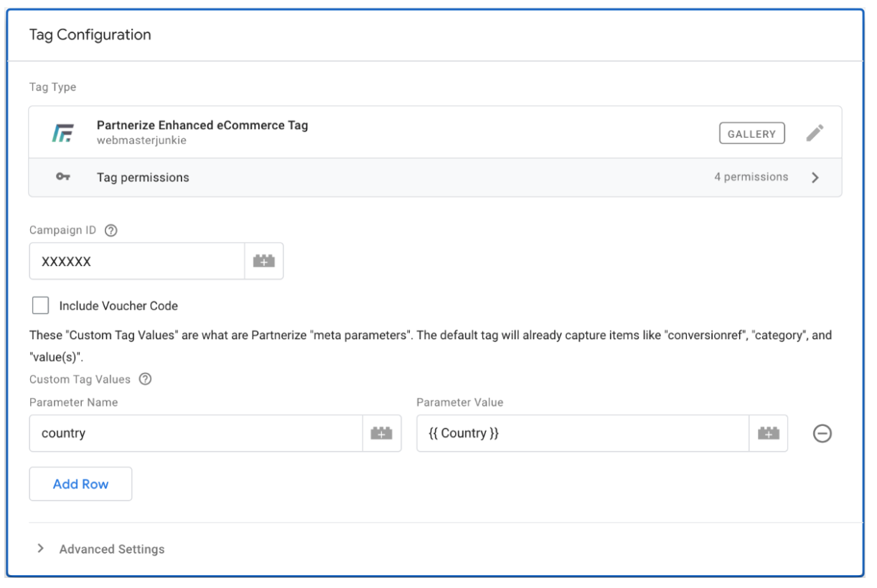
Task: Click the Partnerize Enhanced eCommerce Tag title
Action: [202, 125]
